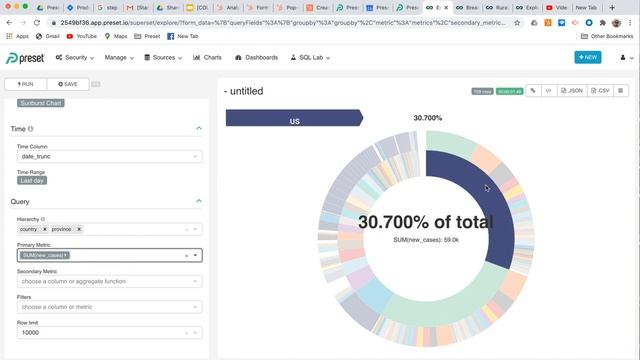The image size is (640, 360).
Task: Open the Facebook New Tab bookmark
Action: coord(183,36)
